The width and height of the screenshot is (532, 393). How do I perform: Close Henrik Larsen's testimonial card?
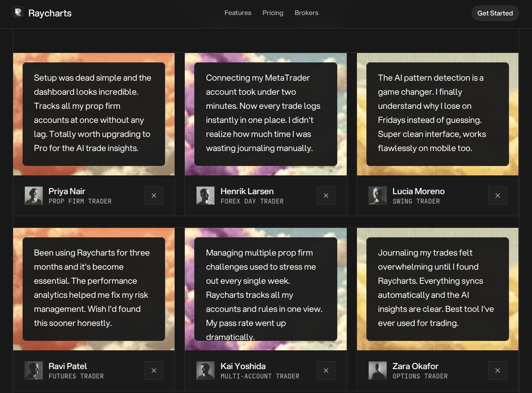(x=326, y=196)
